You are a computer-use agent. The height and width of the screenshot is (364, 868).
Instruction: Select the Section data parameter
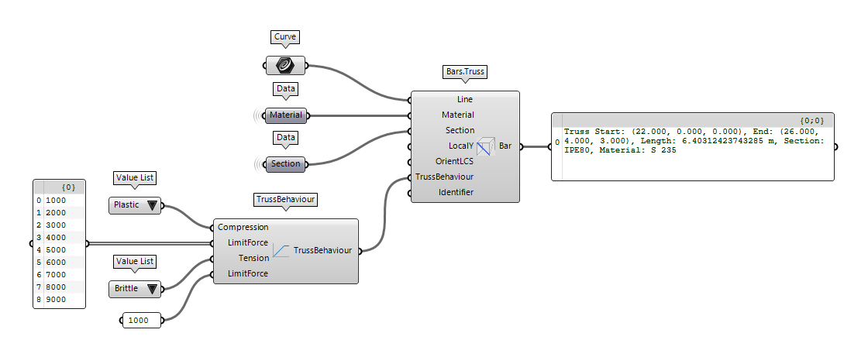click(x=286, y=164)
